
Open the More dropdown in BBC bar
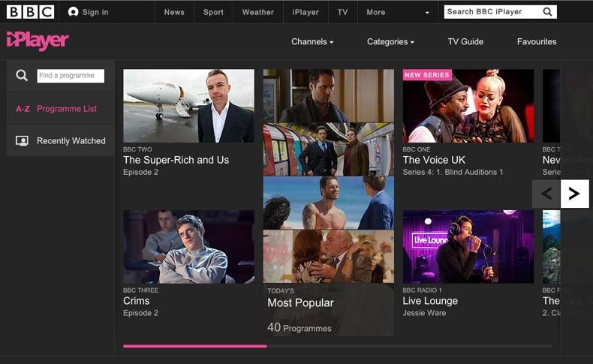398,12
